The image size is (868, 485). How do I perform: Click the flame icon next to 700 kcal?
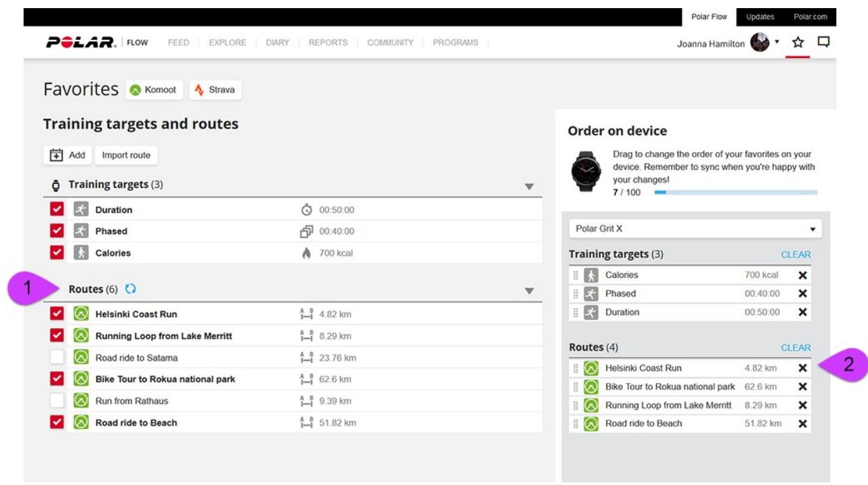point(307,253)
